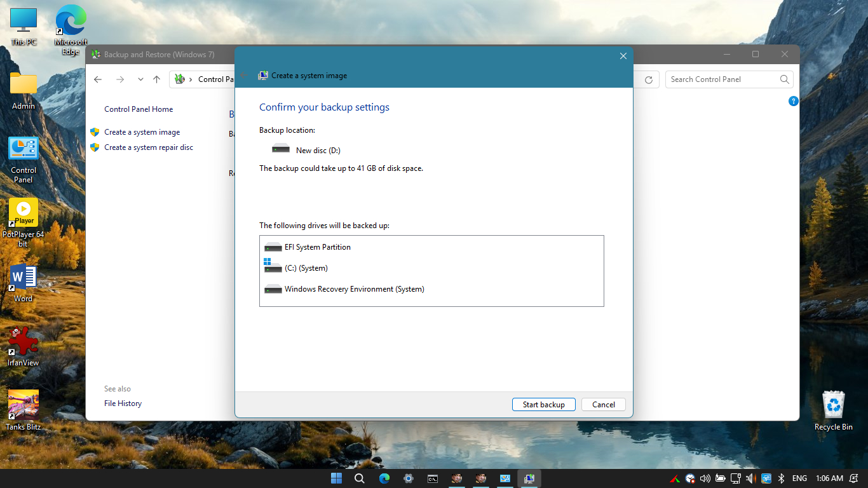Expand the recent locations dropdown chevron
This screenshot has height=488, width=868.
140,79
